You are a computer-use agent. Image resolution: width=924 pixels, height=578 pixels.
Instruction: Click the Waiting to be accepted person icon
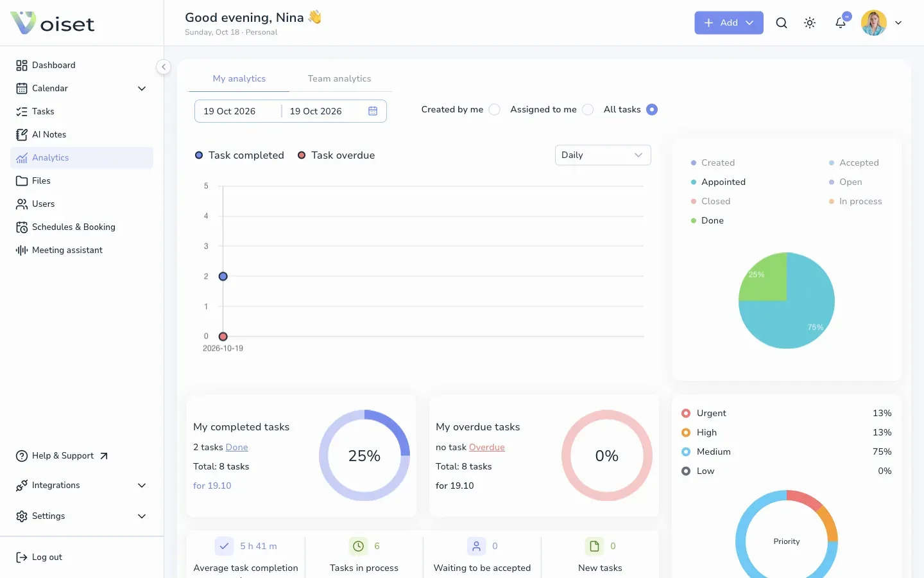tap(476, 547)
